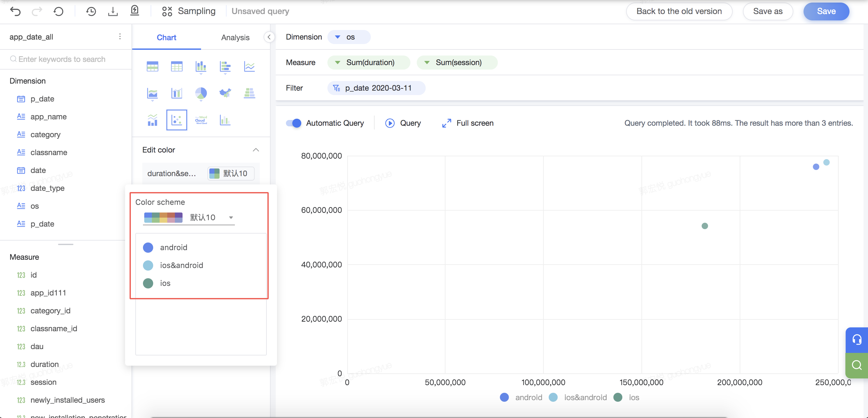This screenshot has height=418, width=868.
Task: Open the green search widget
Action: coord(857,365)
